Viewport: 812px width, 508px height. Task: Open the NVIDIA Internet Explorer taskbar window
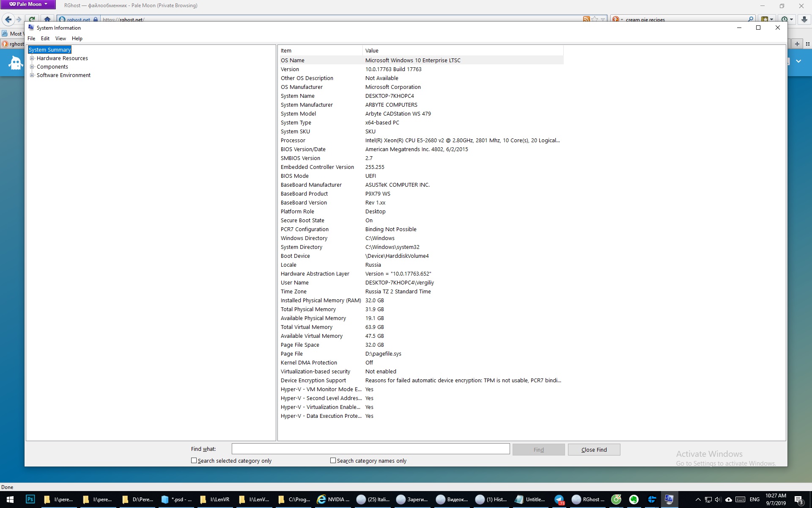click(x=333, y=500)
